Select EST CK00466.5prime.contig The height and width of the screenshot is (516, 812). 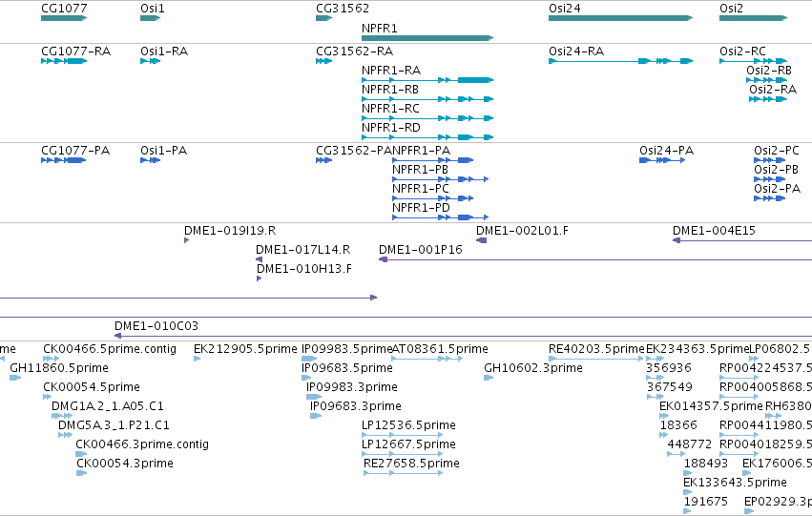[x=110, y=349]
